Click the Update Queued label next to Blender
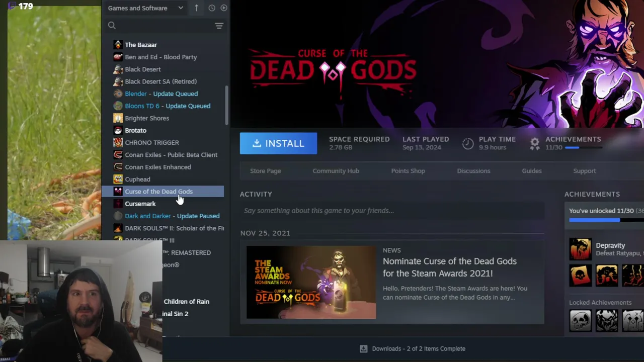This screenshot has width=644, height=362. [176, 94]
